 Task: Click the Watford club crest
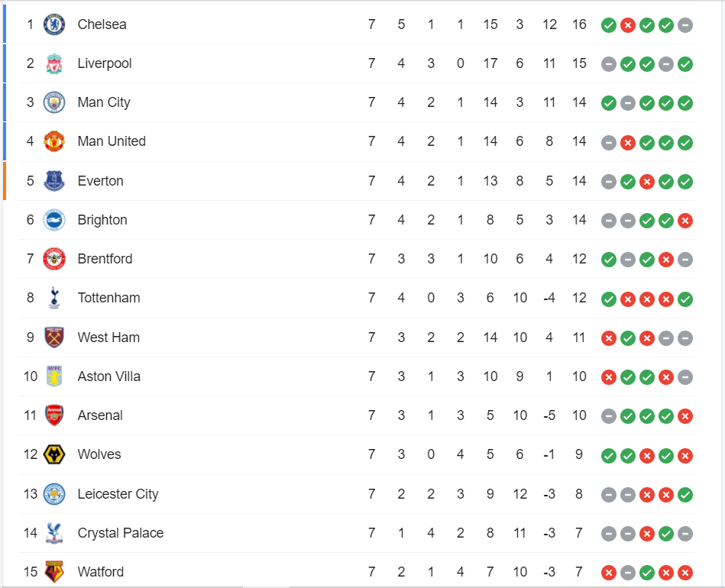[x=54, y=572]
